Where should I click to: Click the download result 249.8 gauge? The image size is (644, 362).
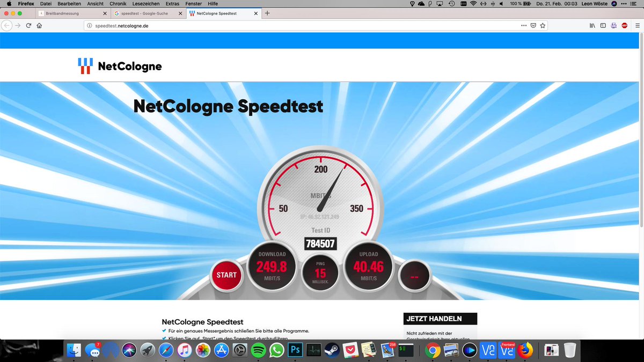point(272,267)
